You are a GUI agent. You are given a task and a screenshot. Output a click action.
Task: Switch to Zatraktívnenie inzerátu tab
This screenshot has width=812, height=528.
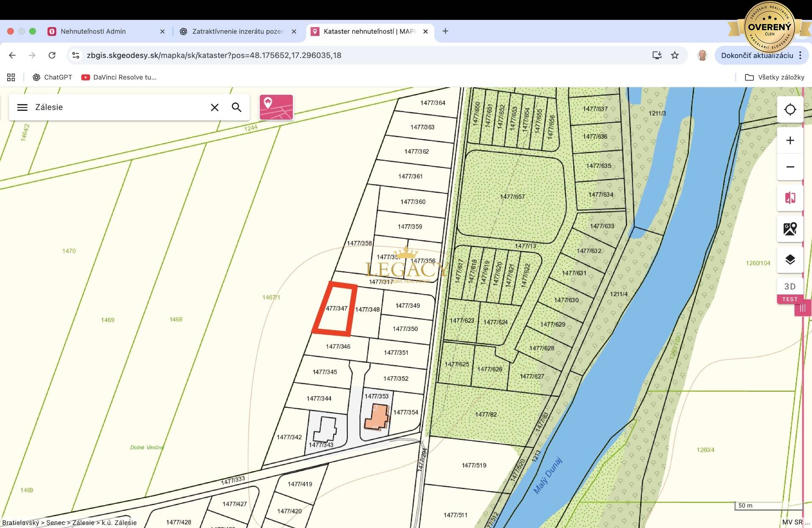(237, 31)
